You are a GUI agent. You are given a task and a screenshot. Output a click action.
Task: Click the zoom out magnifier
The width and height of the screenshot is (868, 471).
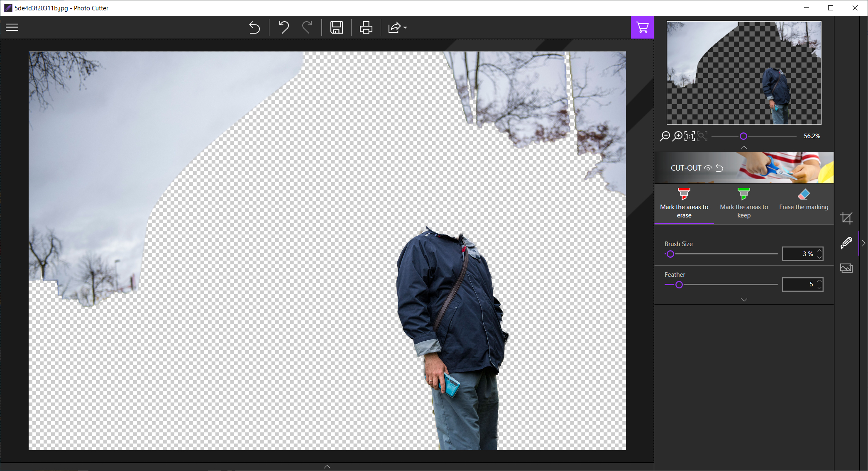point(665,136)
